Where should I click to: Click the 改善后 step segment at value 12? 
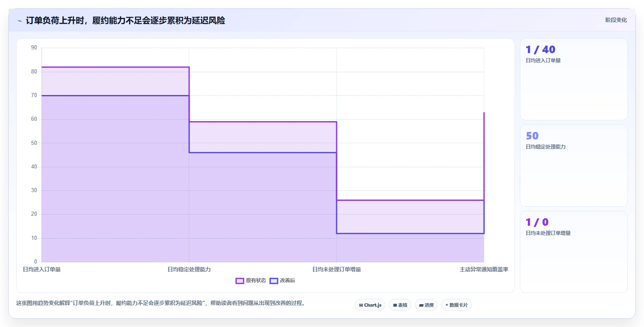[410, 233]
